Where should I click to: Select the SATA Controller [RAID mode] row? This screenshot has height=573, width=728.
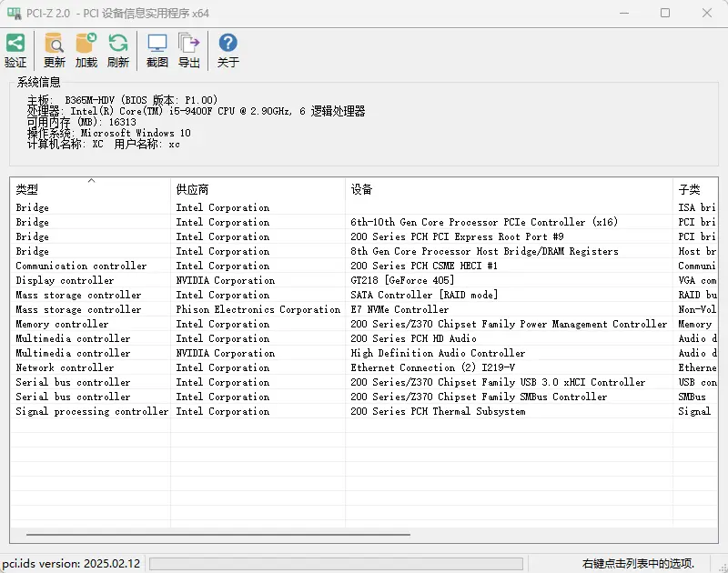(x=364, y=295)
